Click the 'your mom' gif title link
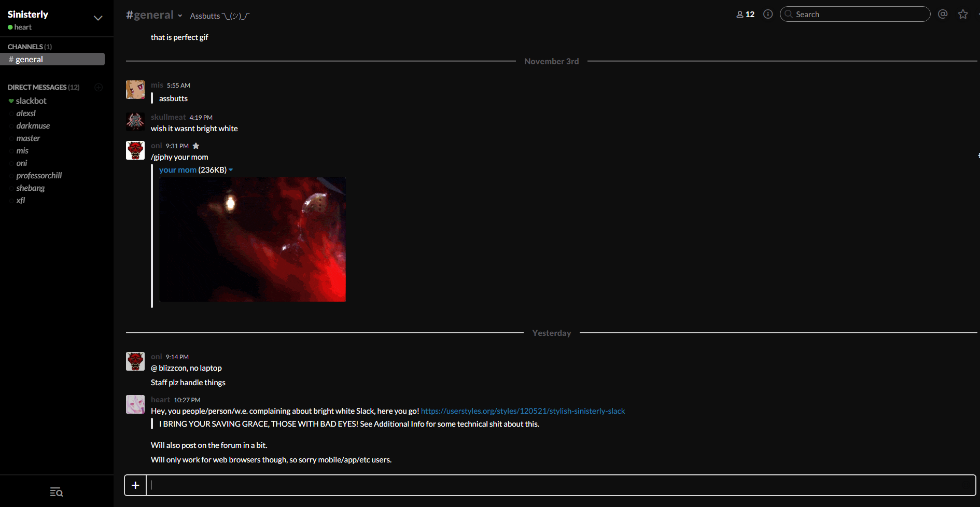980x507 pixels. click(177, 170)
